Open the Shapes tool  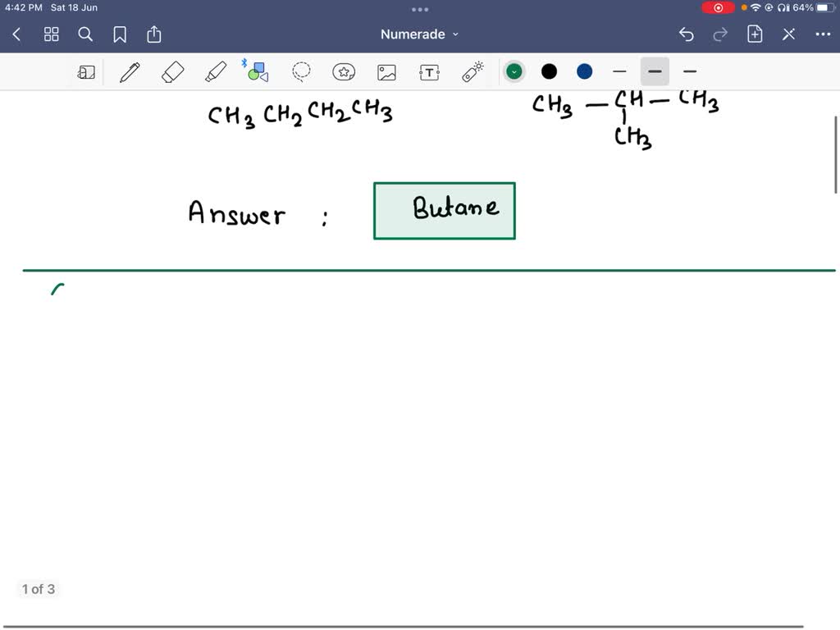coord(257,71)
